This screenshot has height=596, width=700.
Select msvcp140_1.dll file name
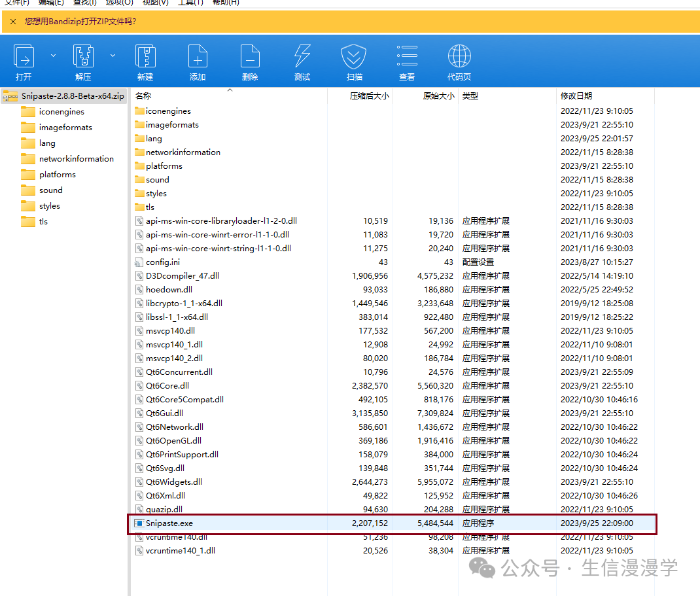pos(174,345)
